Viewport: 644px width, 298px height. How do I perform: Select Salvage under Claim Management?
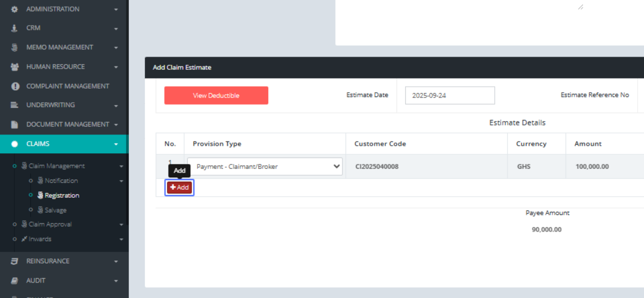click(55, 210)
